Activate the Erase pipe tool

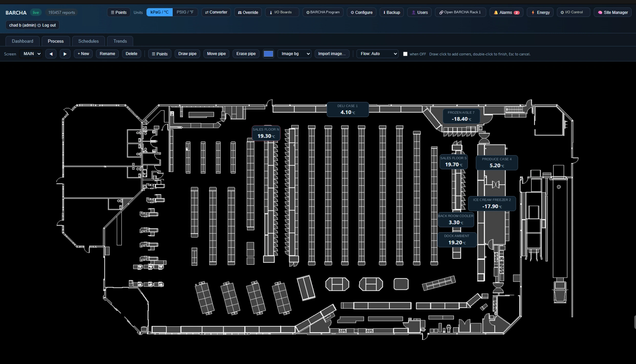246,54
